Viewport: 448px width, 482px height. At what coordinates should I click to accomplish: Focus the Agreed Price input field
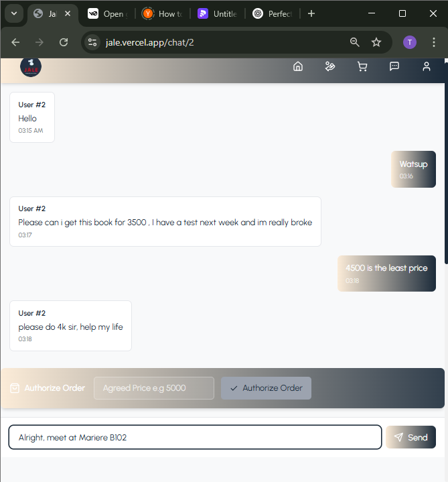point(154,388)
